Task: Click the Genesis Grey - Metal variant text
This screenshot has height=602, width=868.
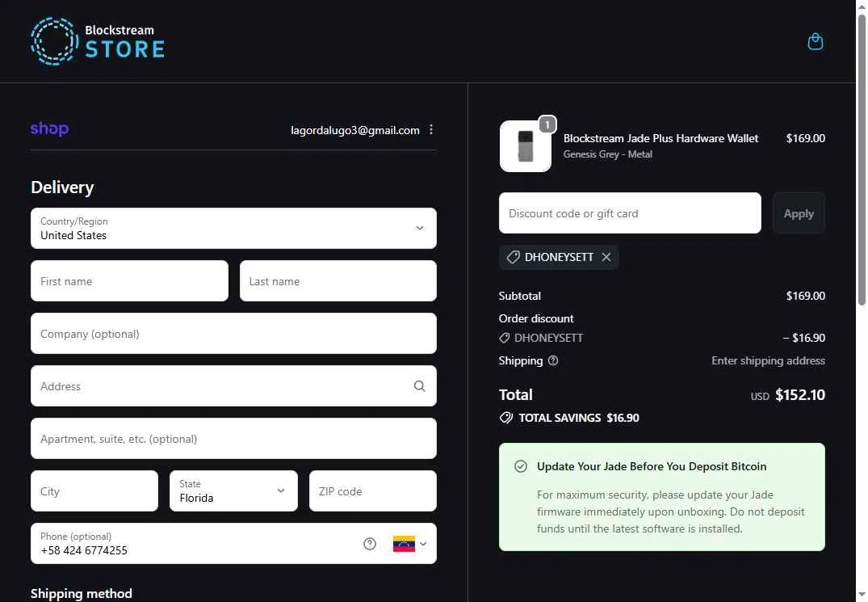Action: click(x=608, y=154)
